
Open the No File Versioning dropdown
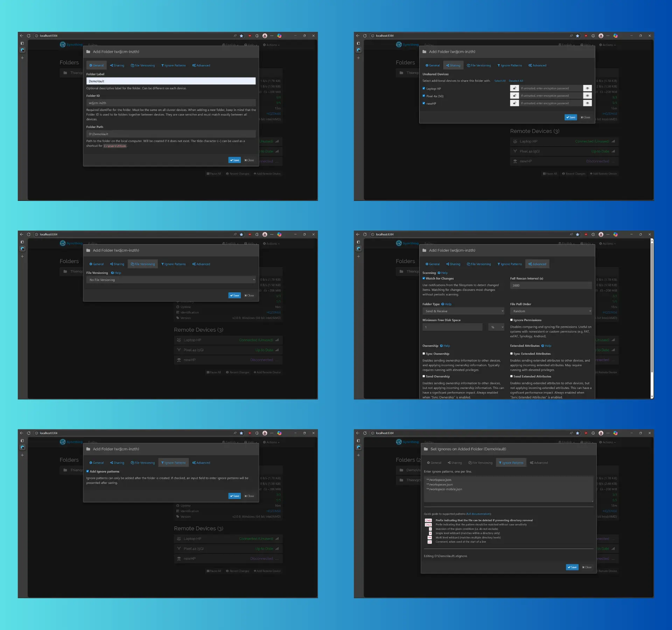coord(171,280)
